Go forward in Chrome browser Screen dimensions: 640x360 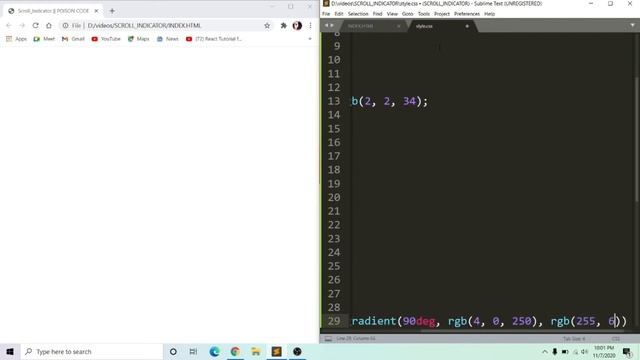click(22, 25)
